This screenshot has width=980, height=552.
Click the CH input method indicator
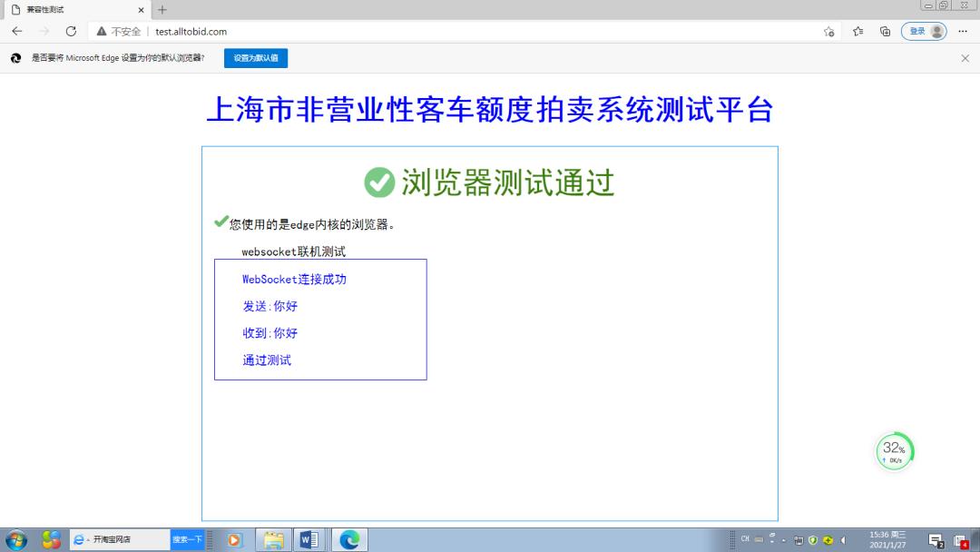click(x=746, y=538)
